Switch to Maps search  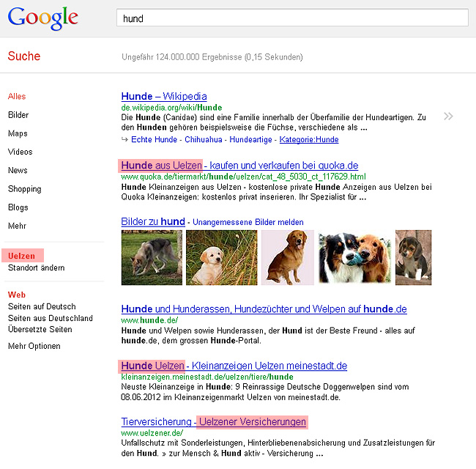pyautogui.click(x=18, y=133)
